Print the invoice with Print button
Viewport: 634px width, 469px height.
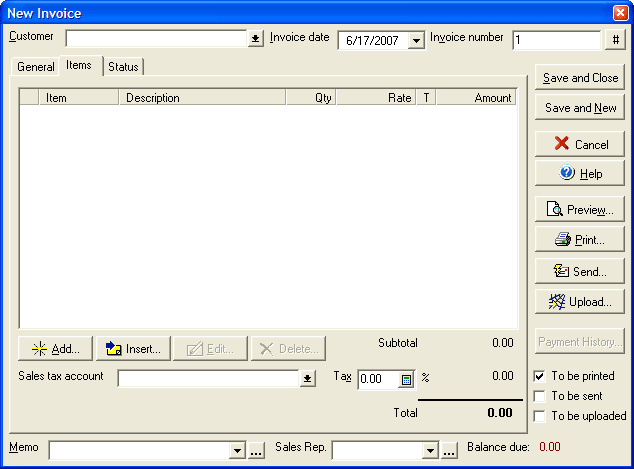pyautogui.click(x=580, y=241)
